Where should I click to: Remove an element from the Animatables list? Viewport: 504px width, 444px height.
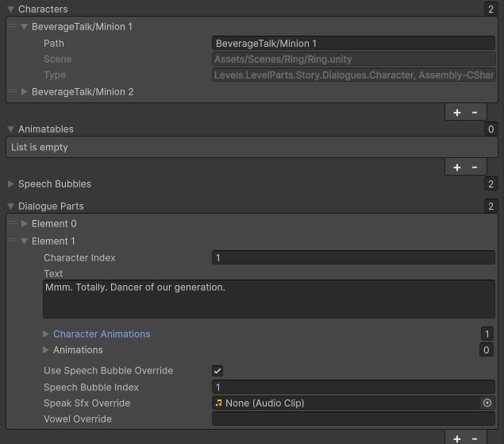pos(475,167)
